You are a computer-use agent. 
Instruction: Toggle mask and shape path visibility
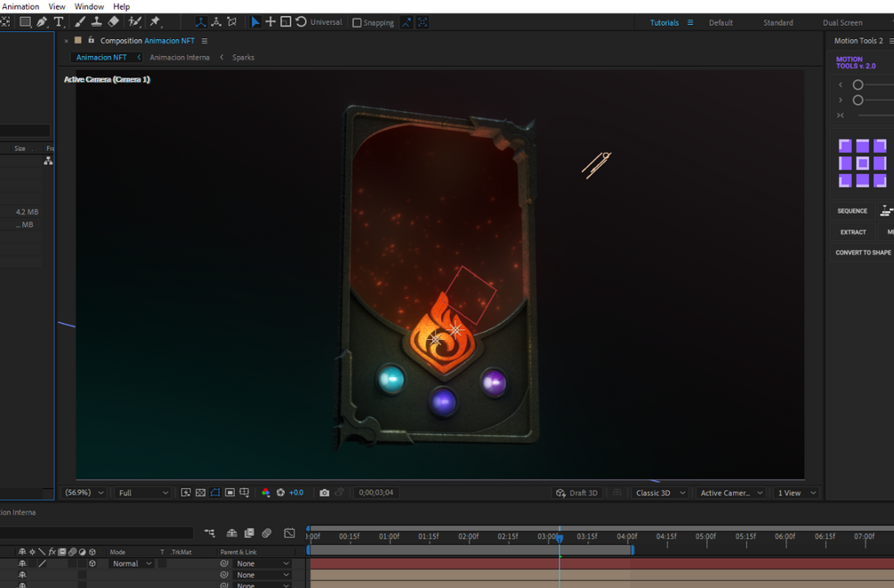(215, 493)
